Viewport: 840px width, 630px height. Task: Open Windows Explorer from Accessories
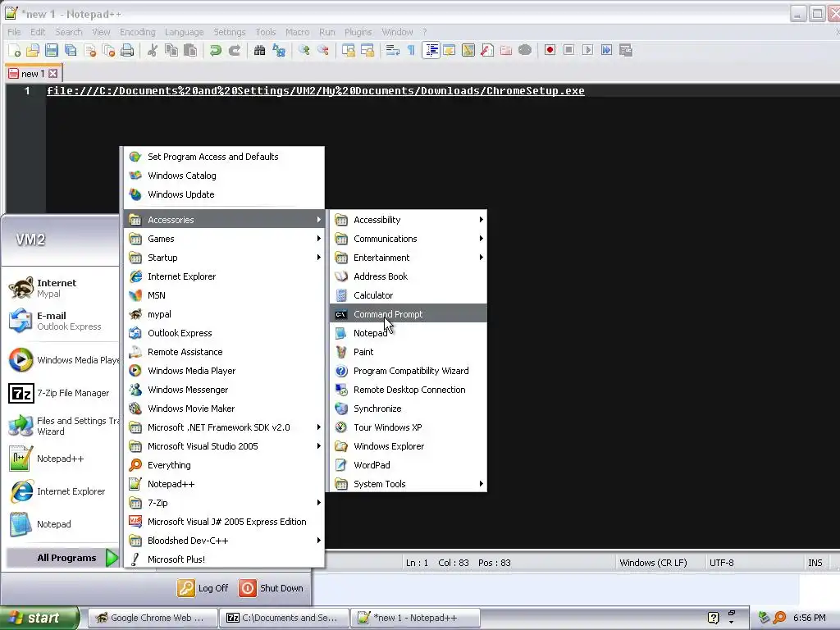(409, 446)
